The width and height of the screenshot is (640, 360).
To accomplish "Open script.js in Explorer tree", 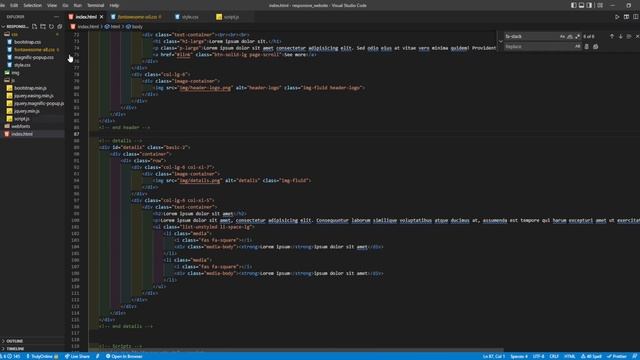I will [22, 119].
